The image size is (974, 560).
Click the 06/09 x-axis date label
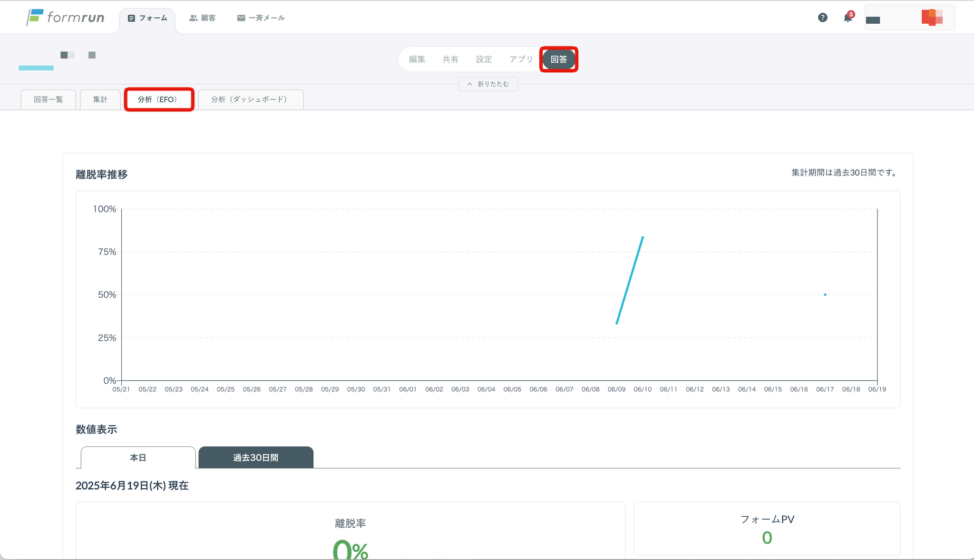click(616, 389)
